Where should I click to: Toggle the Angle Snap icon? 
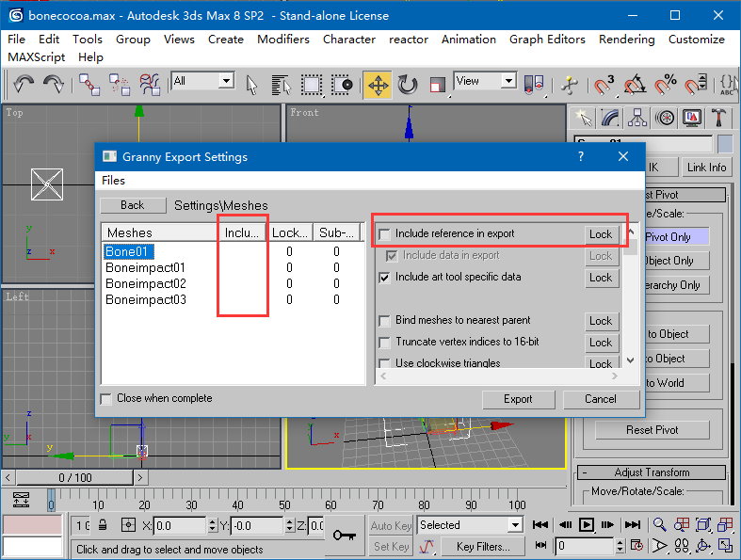(x=636, y=85)
